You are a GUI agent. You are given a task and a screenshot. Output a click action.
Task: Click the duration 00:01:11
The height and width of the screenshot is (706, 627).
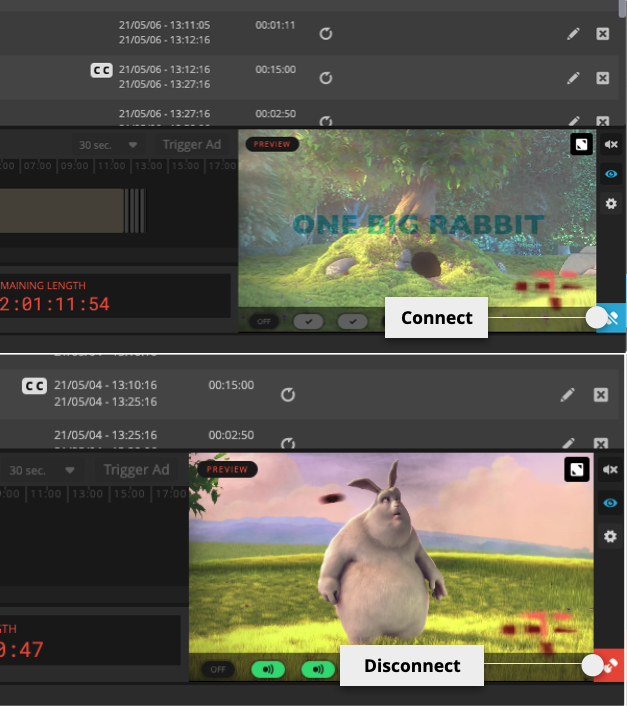pos(275,25)
